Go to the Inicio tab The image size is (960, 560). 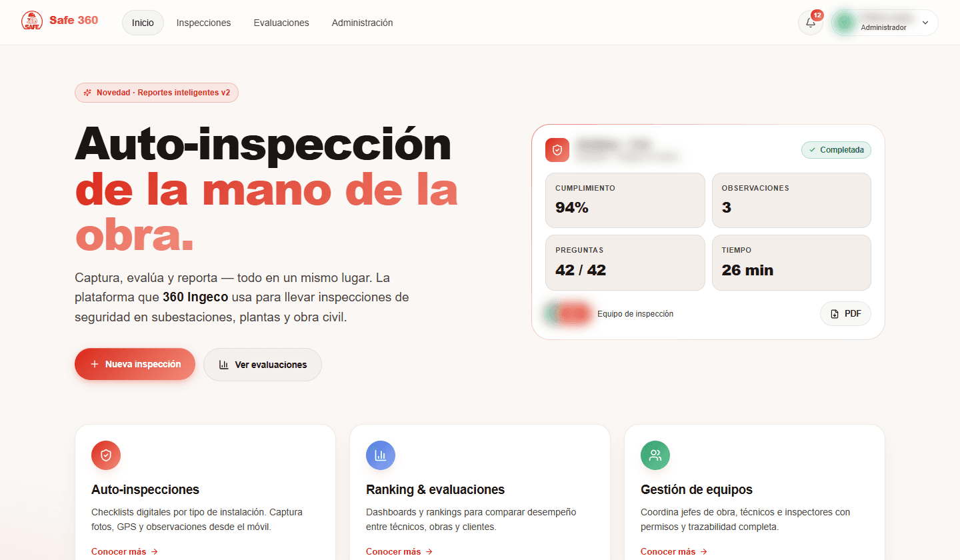click(143, 23)
